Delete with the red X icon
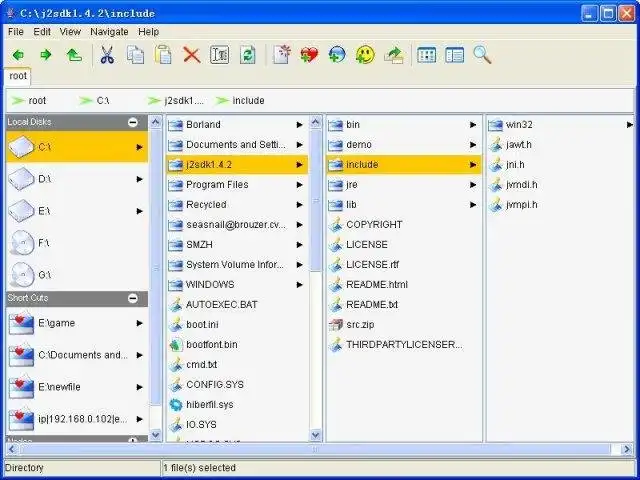640x480 pixels. point(191,55)
